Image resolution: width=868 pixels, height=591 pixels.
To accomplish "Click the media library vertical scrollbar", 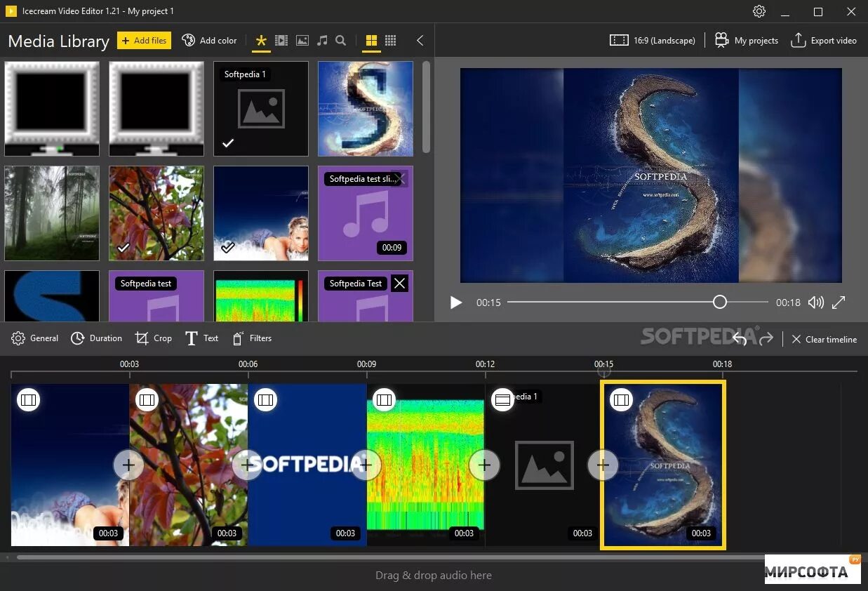I will click(x=427, y=107).
